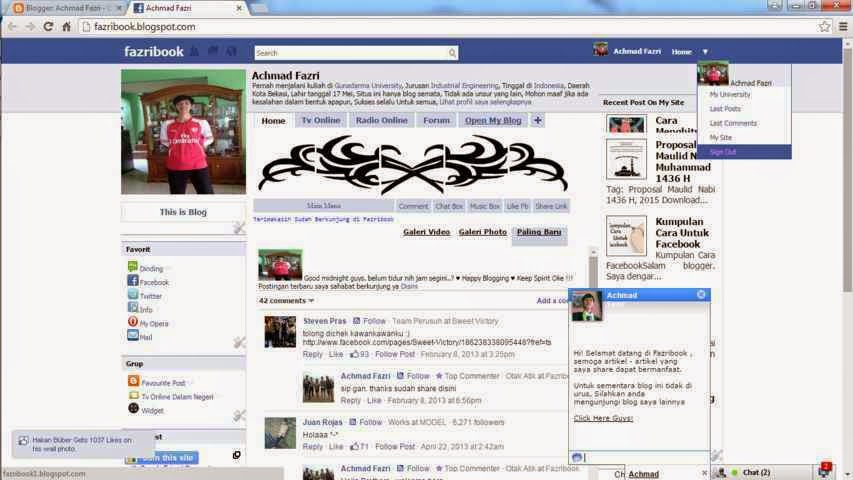Click the emoticon icon in chat input

[577, 457]
